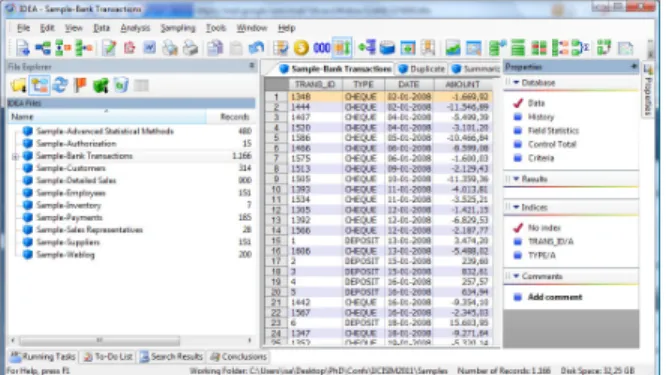The image size is (666, 375).
Task: Click the gold coin toolbar icon
Action: click(x=301, y=48)
